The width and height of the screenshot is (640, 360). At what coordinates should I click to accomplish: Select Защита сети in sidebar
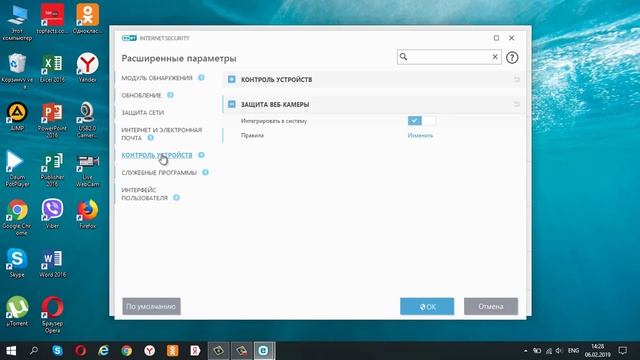coord(142,112)
